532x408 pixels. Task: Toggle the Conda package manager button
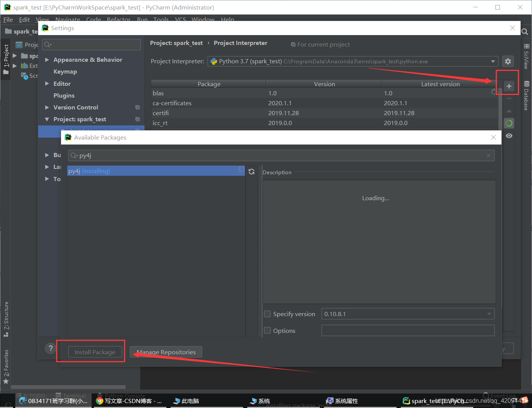pos(509,123)
